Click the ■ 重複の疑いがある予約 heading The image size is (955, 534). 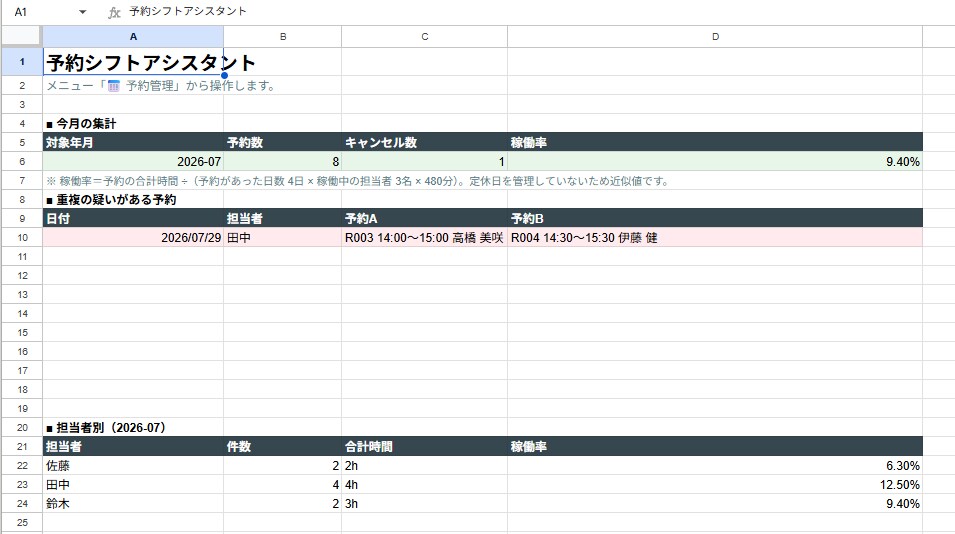pos(133,200)
